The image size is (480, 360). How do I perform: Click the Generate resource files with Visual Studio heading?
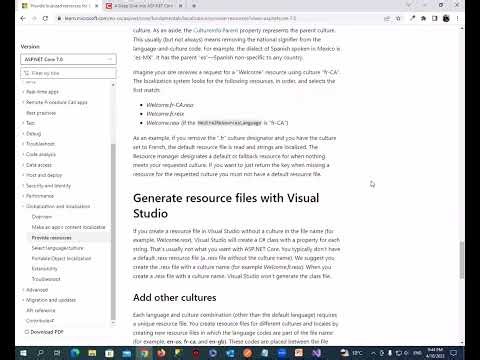pyautogui.click(x=226, y=206)
